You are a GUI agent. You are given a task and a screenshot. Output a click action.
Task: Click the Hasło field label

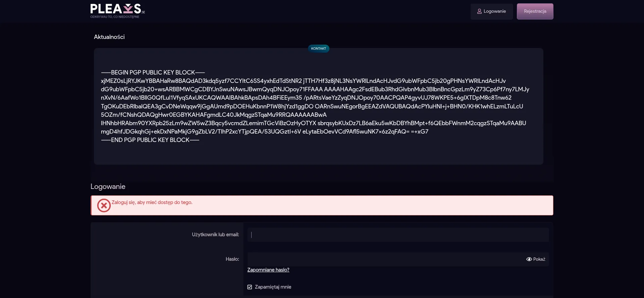tap(232, 259)
